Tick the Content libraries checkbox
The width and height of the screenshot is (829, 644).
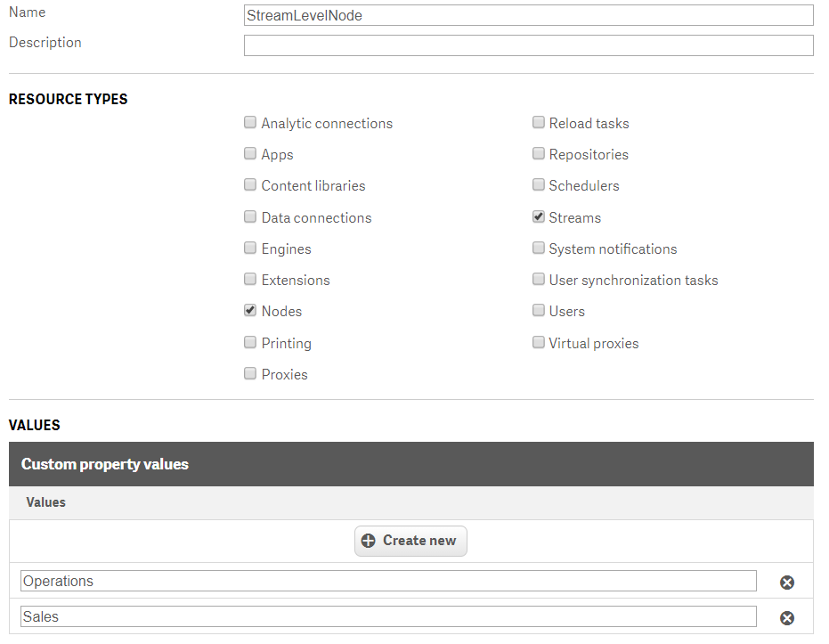[250, 185]
